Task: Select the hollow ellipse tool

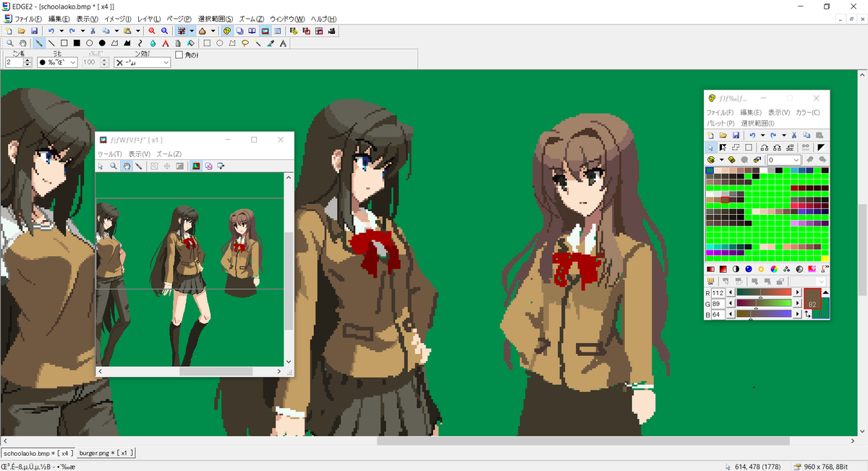Action: pos(89,43)
